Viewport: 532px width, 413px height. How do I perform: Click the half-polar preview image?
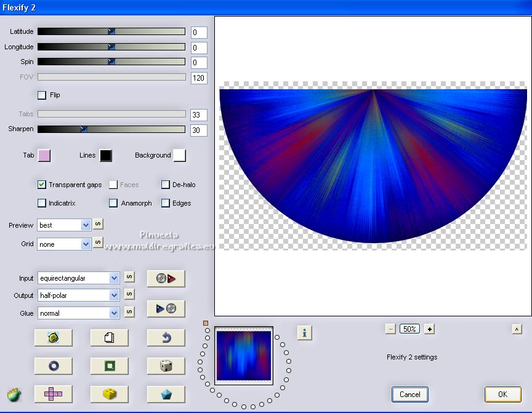373,166
